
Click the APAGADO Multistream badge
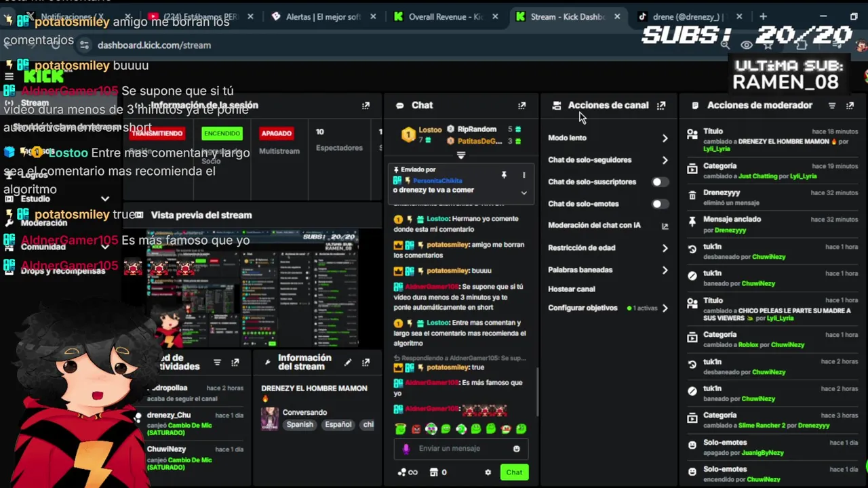tap(277, 134)
